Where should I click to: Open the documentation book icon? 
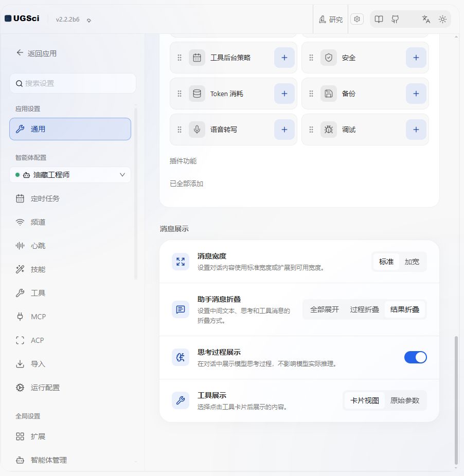coord(379,20)
